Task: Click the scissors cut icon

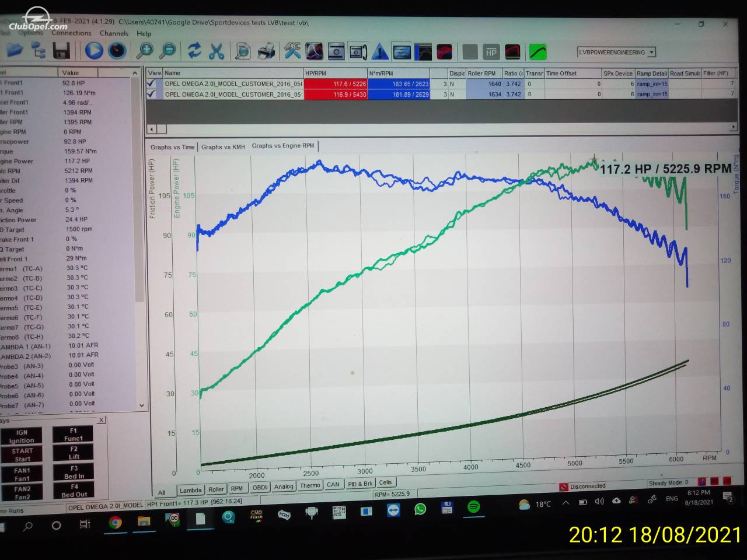Action: [217, 51]
